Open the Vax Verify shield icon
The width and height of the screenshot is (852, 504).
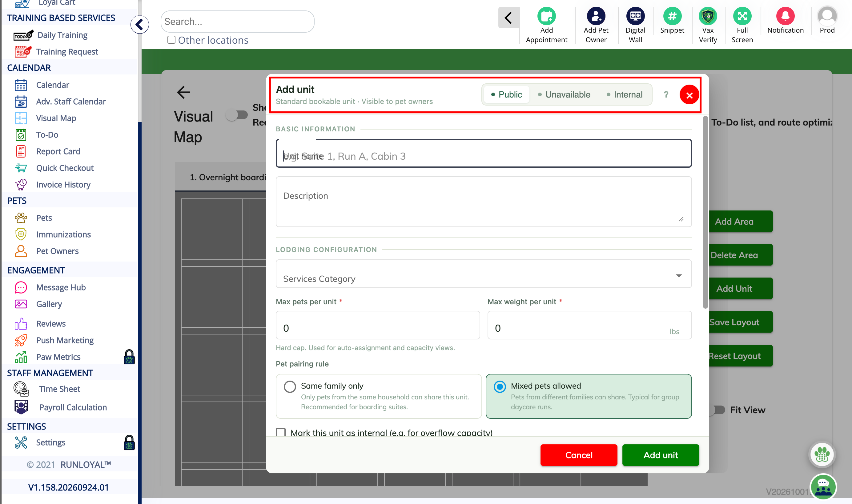(x=708, y=16)
